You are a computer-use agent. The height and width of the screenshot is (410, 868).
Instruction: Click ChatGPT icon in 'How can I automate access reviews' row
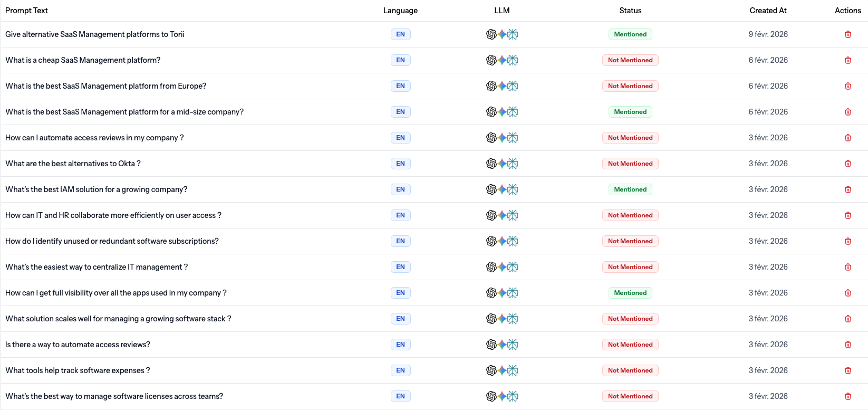pyautogui.click(x=491, y=138)
